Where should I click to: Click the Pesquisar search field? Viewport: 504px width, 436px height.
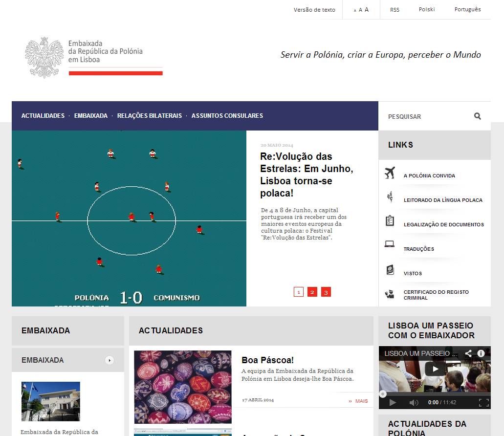425,116
